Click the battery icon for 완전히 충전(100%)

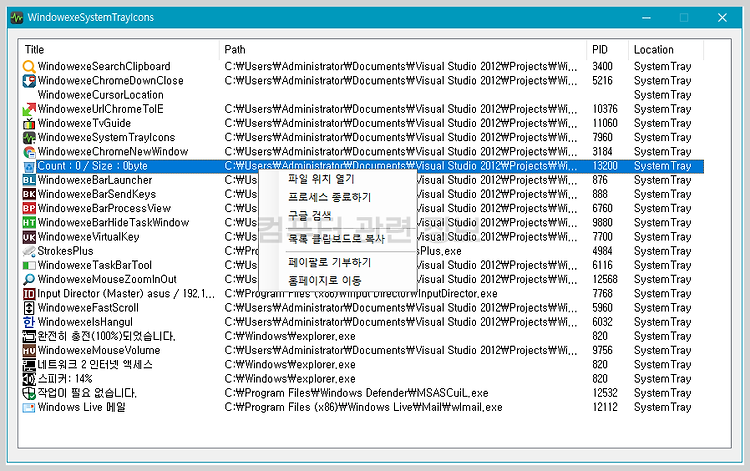pos(29,337)
